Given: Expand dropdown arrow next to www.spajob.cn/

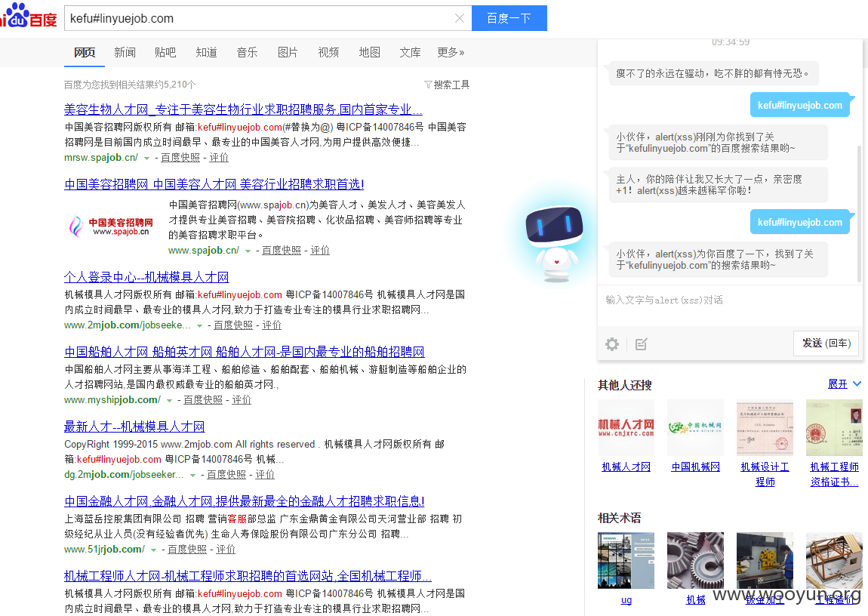Looking at the screenshot, I should [x=248, y=251].
